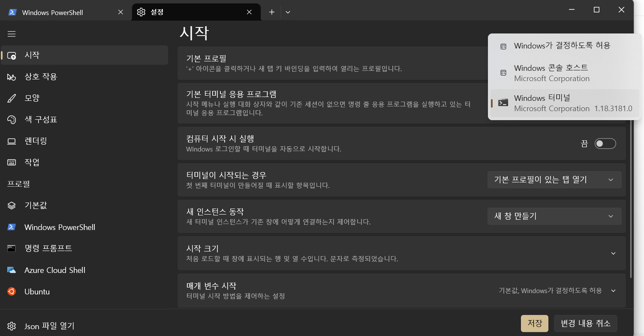
Task: Click the 작업 keyboard icon
Action: point(12,163)
